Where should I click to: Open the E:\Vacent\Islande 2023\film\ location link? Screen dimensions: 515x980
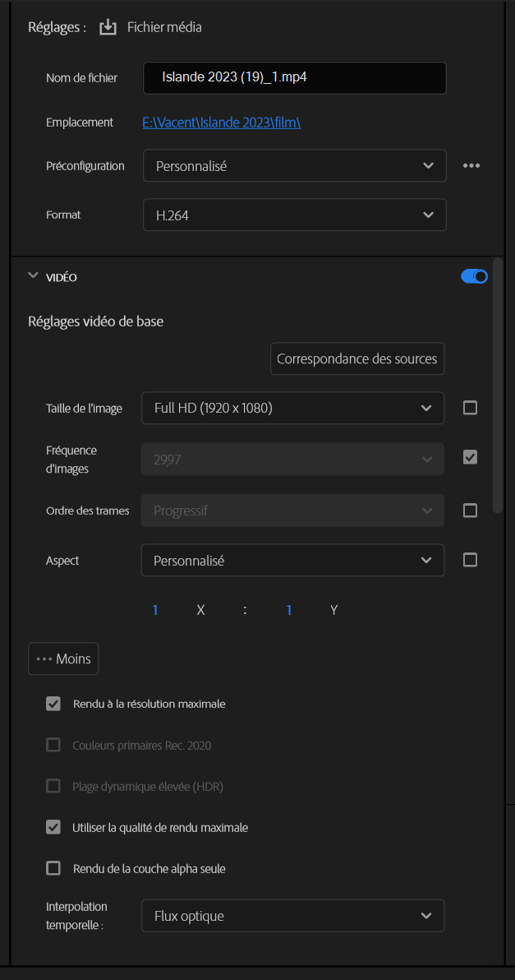[x=222, y=122]
